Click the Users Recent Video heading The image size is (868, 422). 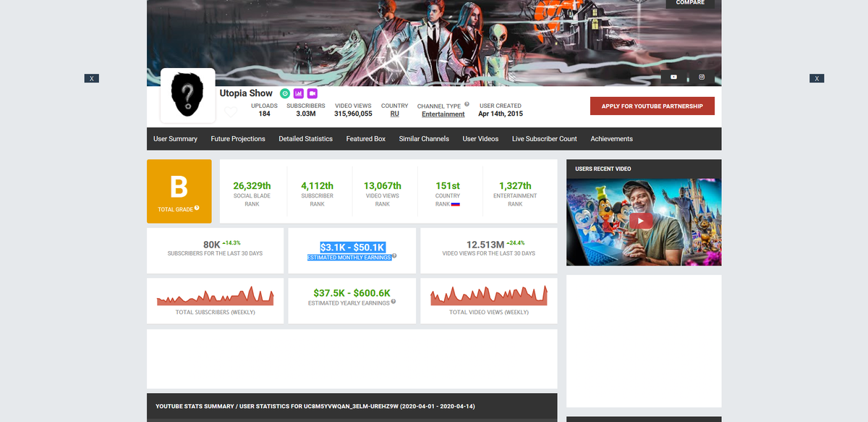603,169
